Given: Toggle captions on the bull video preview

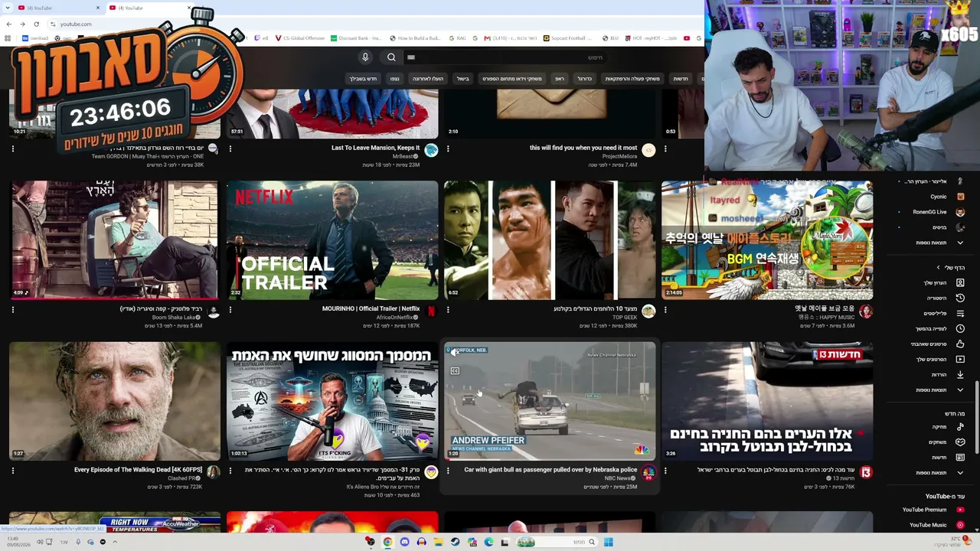Looking at the screenshot, I should 455,371.
